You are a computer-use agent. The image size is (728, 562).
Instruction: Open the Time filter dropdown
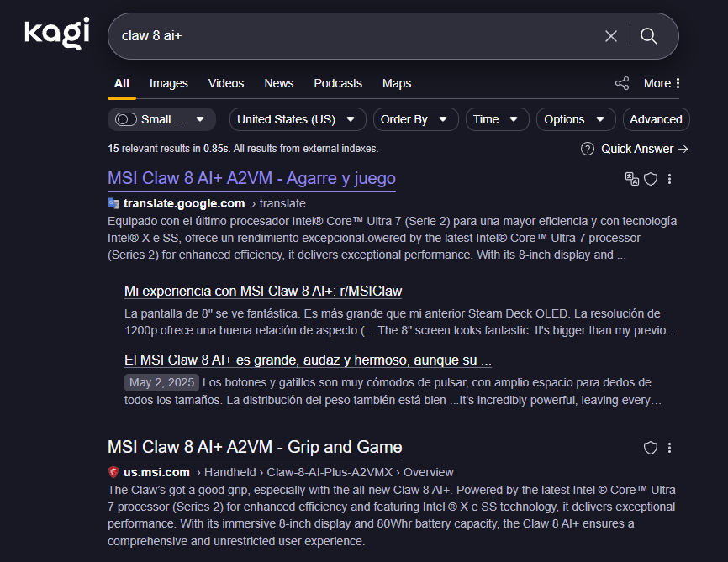pyautogui.click(x=497, y=119)
